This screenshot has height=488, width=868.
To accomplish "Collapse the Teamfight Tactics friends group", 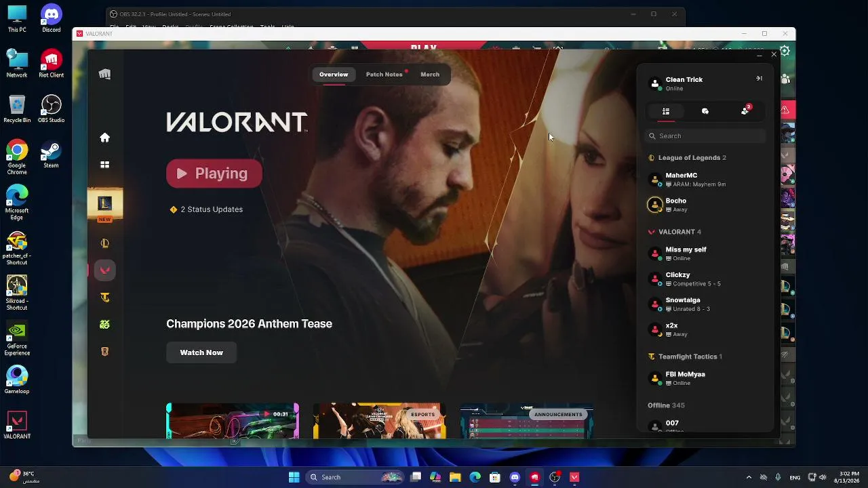I will point(685,357).
